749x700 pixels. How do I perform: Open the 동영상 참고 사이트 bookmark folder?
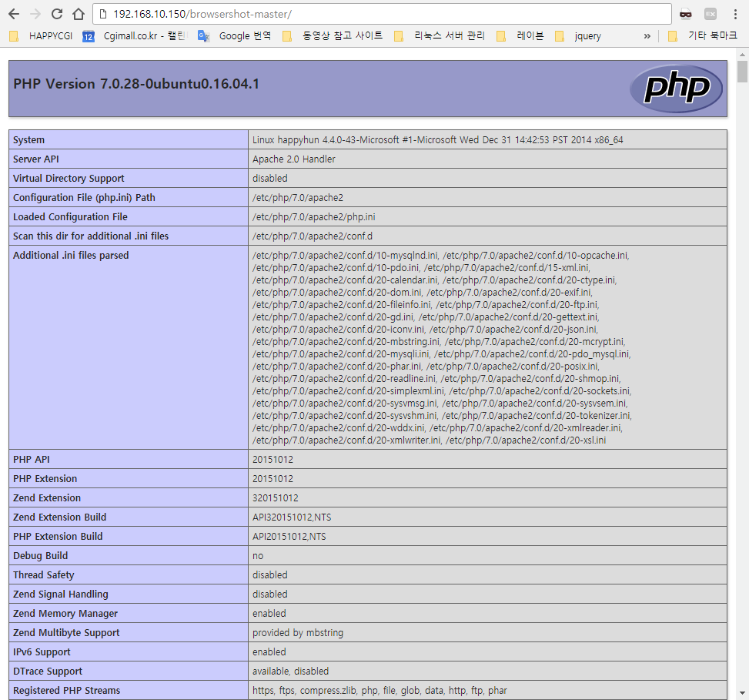coord(333,36)
